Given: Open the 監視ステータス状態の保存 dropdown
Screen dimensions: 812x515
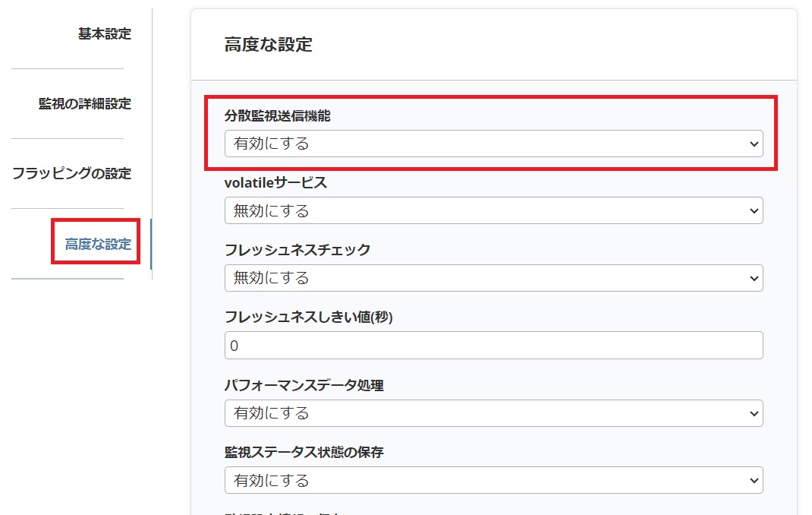Looking at the screenshot, I should [x=493, y=480].
